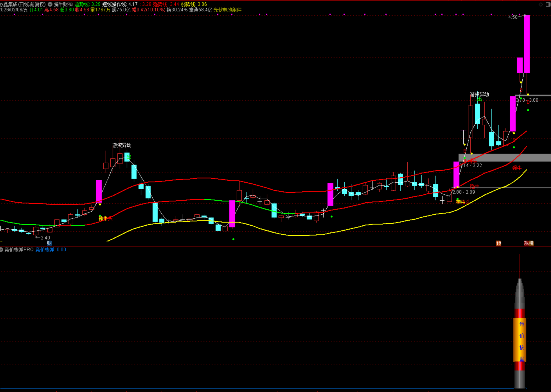Click the diamond icon at top right
This screenshot has width=551, height=392.
coord(541,4)
